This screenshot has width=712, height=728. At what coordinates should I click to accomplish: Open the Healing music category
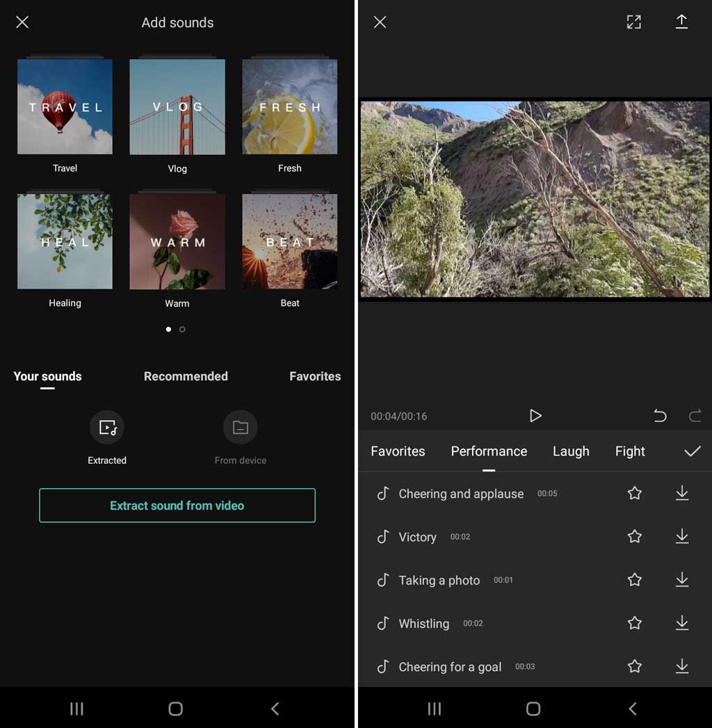point(65,241)
